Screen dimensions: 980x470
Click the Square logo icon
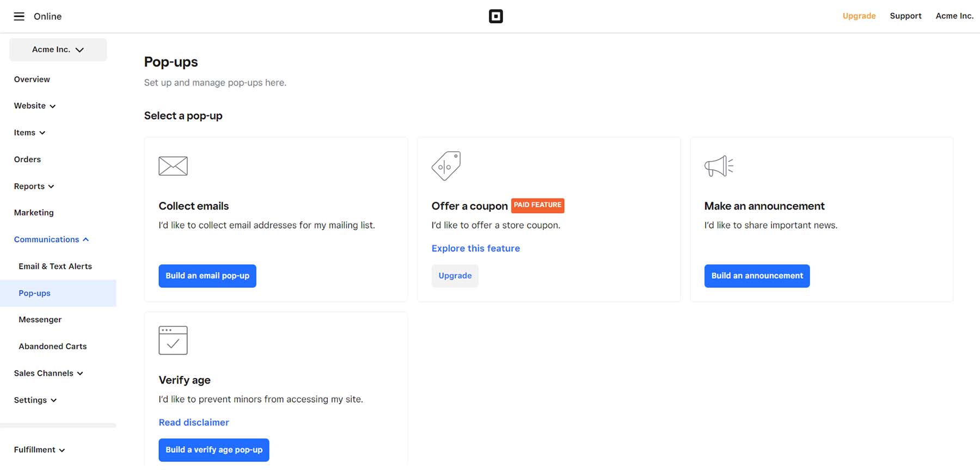coord(495,16)
